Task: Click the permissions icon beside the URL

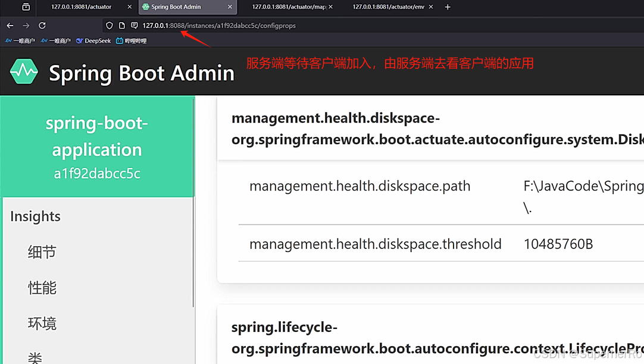Action: pos(135,26)
